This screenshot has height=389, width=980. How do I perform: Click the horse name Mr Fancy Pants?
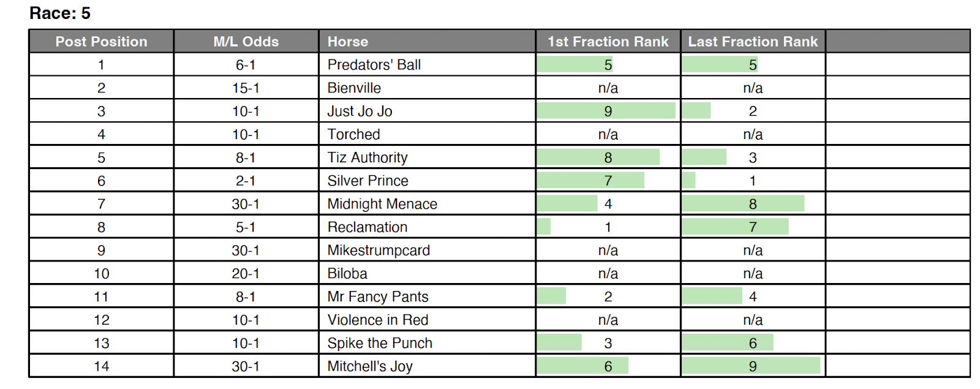[377, 296]
